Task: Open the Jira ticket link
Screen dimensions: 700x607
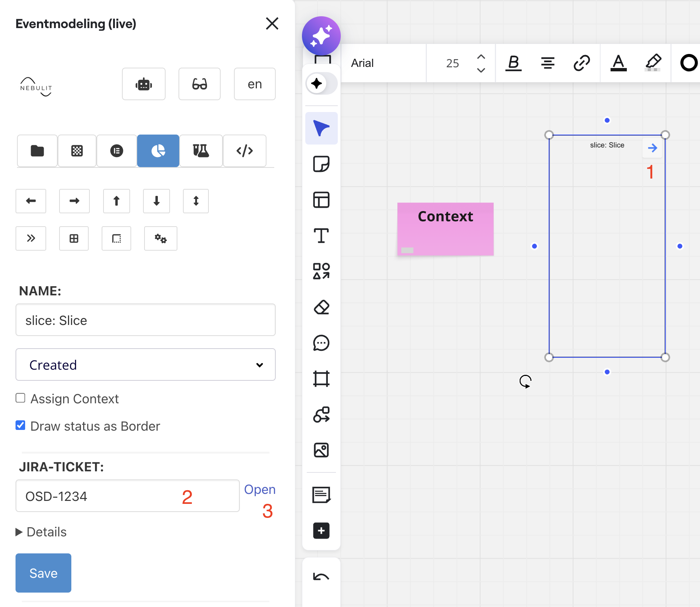Action: (x=259, y=489)
